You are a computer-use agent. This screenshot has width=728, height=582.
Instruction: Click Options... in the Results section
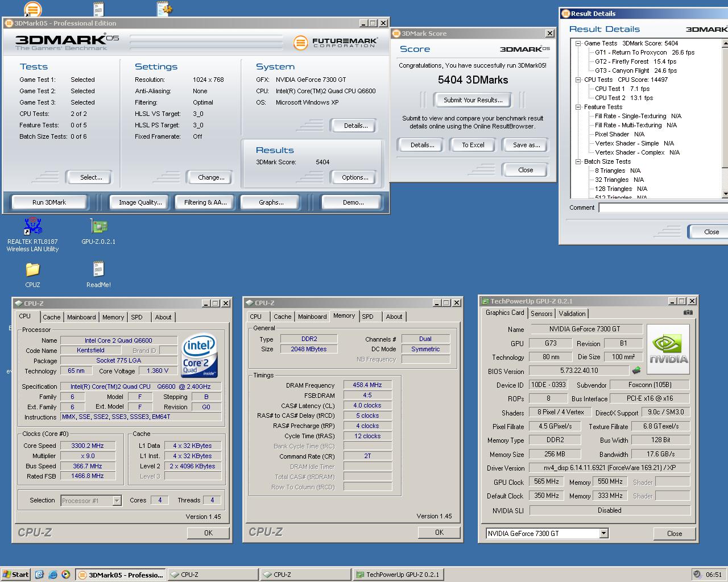355,177
